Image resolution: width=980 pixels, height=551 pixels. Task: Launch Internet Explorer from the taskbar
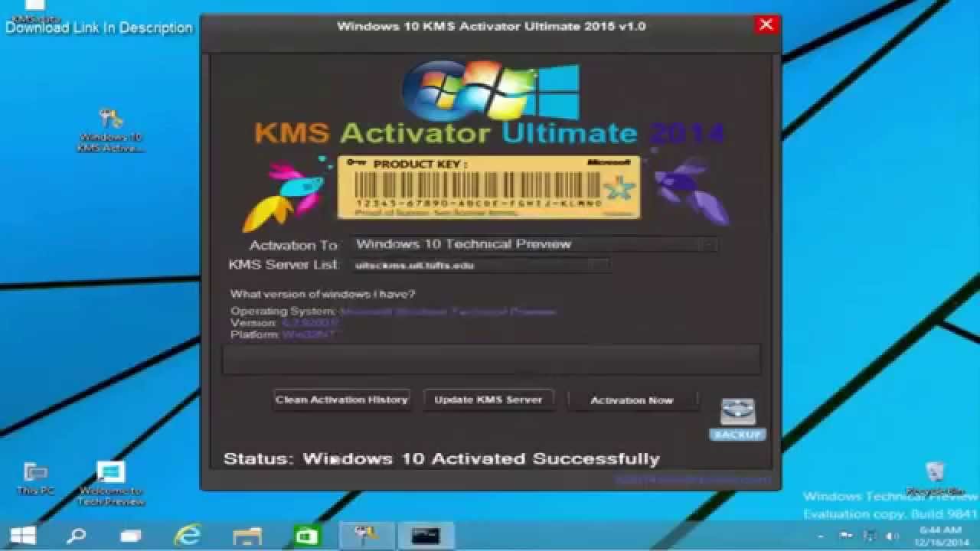click(x=187, y=535)
